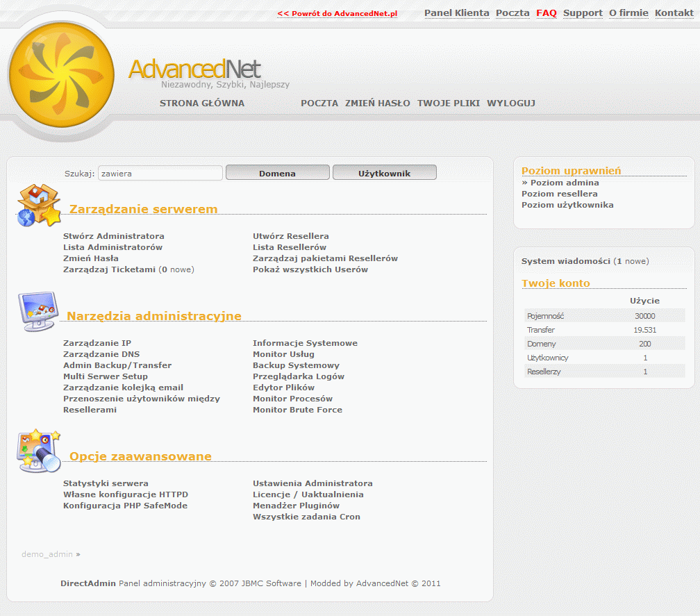Open System wiadomości messages link
The height and width of the screenshot is (616, 700).
pos(565,261)
